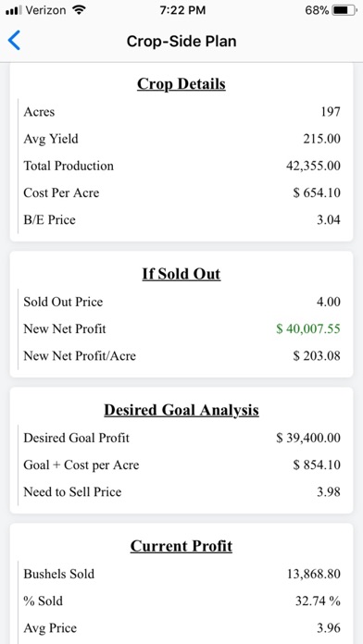Image resolution: width=363 pixels, height=644 pixels.
Task: Tap the green New Net Profit amount
Action: [308, 329]
